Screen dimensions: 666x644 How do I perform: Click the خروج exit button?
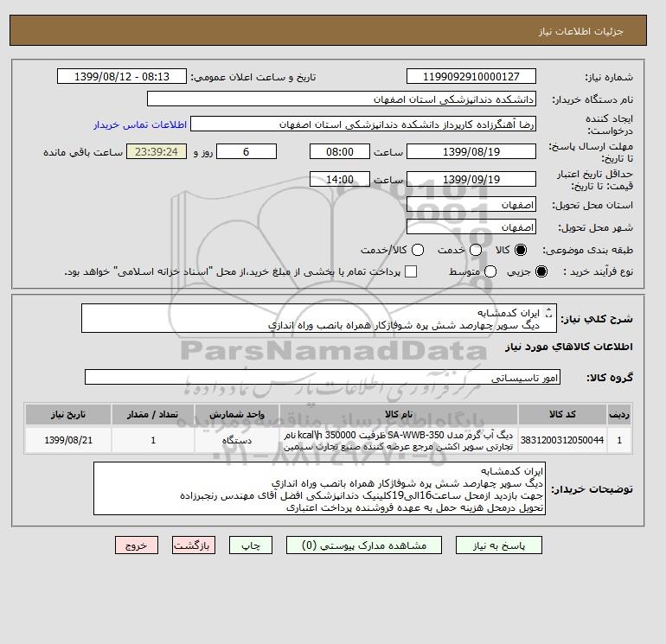point(137,545)
